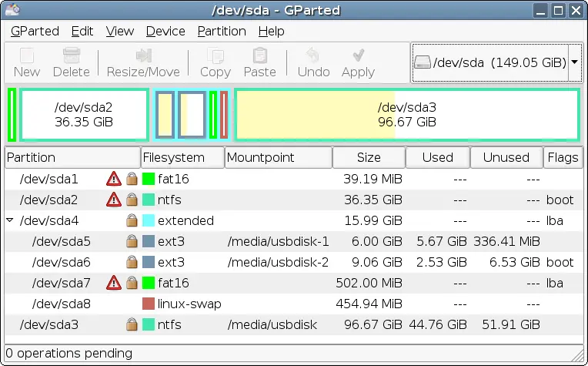Click the boot flag on /dev/sda2 row

560,200
